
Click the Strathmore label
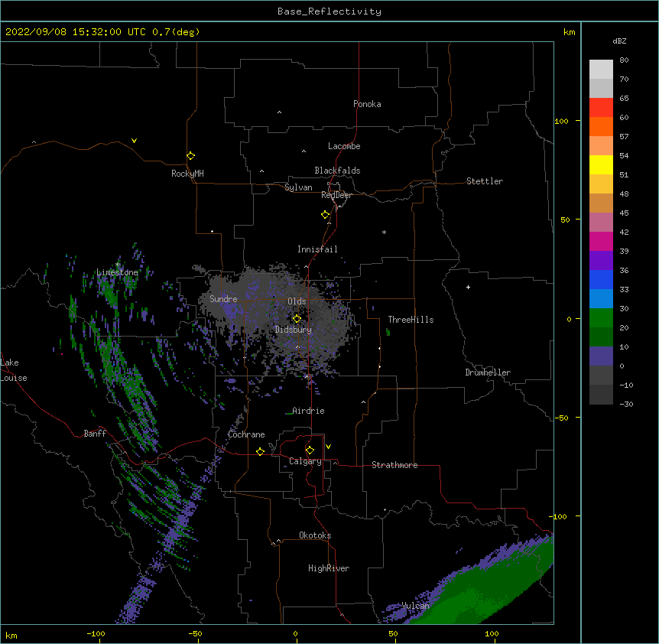pyautogui.click(x=394, y=465)
